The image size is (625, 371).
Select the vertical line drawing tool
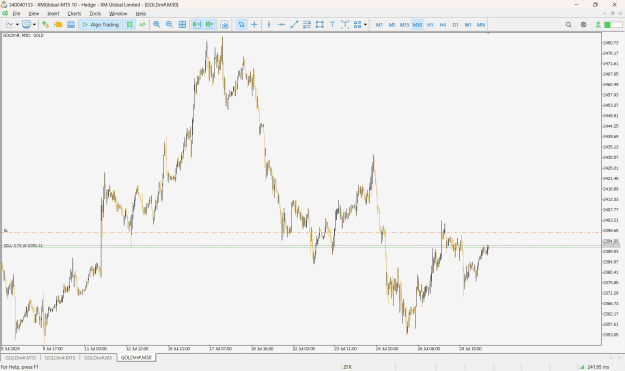269,25
